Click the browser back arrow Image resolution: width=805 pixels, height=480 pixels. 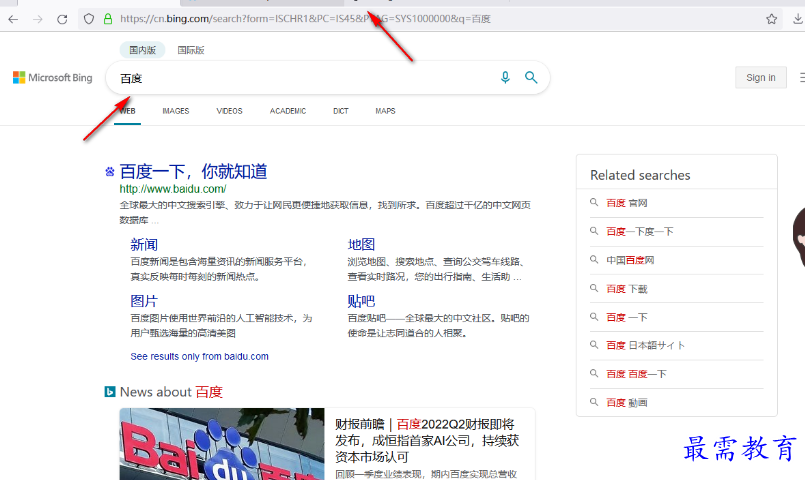pyautogui.click(x=13, y=20)
